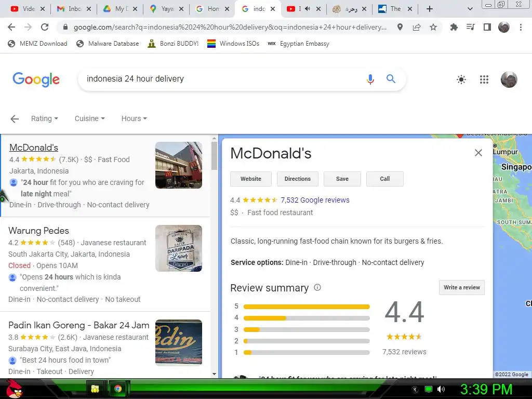This screenshot has height=399, width=532.
Task: Toggle the browser side panel icon
Action: [487, 27]
